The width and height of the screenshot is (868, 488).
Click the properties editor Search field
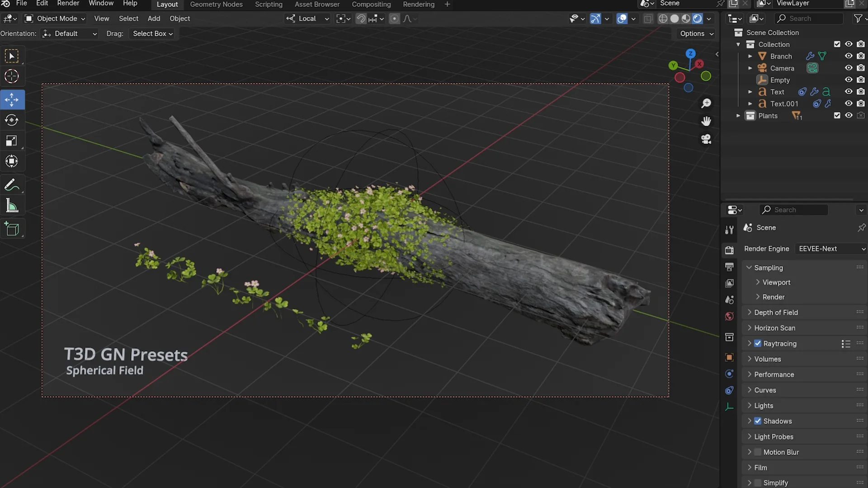[793, 210]
